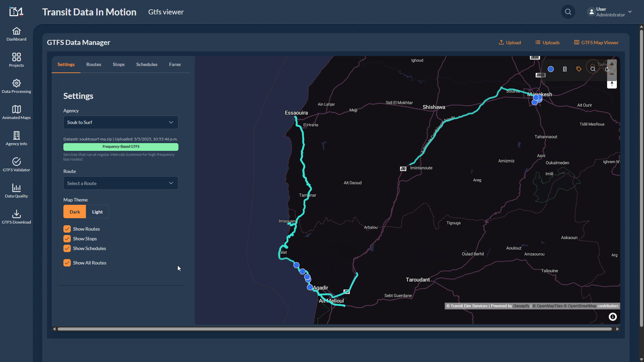Select the GTFS Download sidebar icon
This screenshot has width=644, height=362.
click(16, 216)
